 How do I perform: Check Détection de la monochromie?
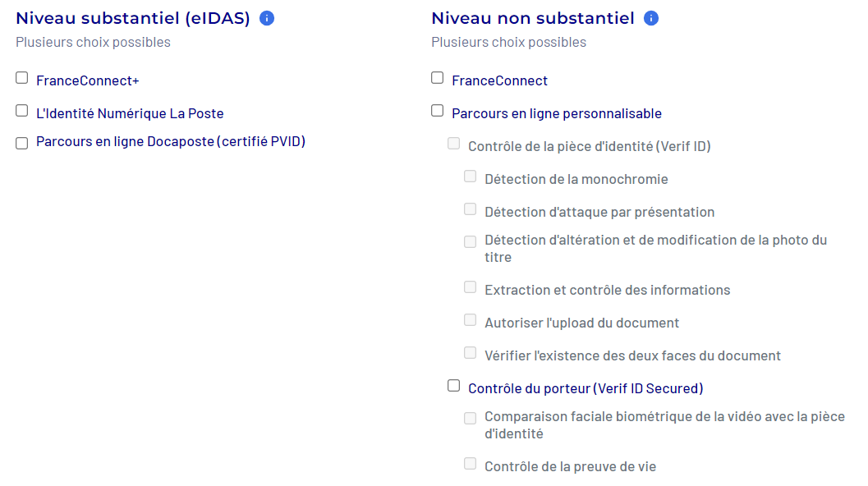coord(471,177)
